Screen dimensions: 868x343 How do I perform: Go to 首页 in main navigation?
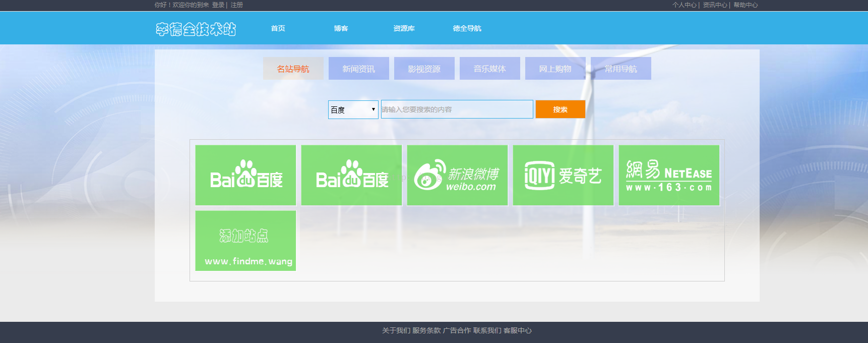tap(278, 28)
